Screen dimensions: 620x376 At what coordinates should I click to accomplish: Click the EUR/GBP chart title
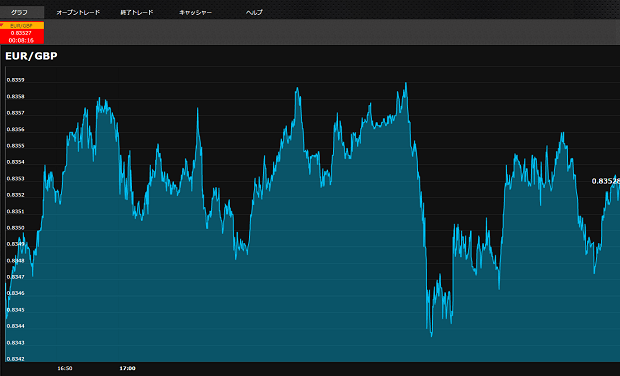click(31, 56)
